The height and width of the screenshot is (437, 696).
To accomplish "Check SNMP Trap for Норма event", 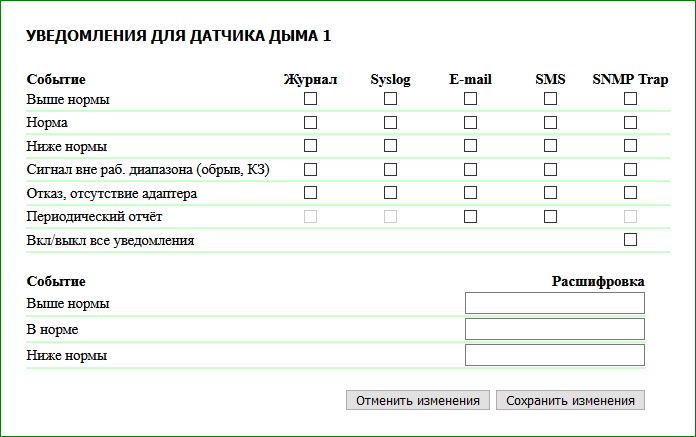I will [630, 122].
